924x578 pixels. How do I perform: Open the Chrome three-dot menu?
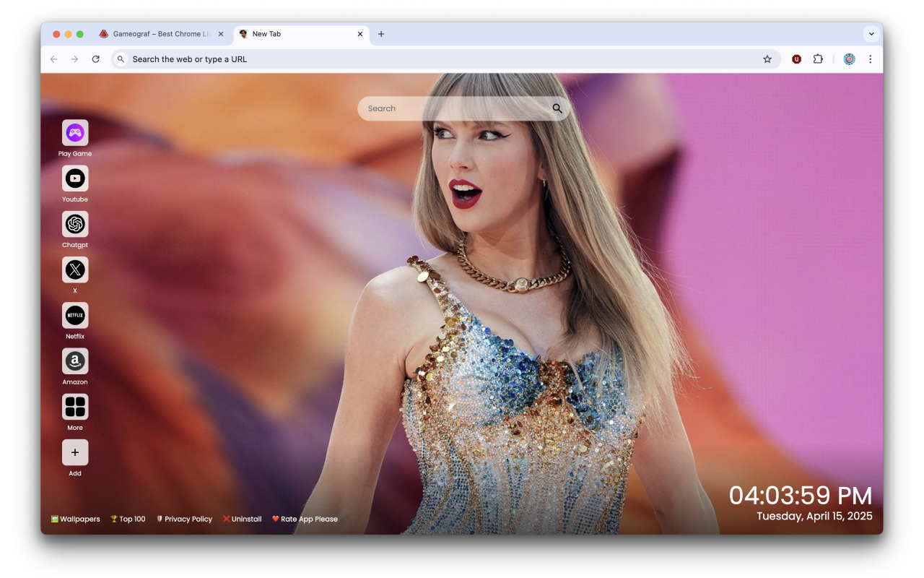click(871, 59)
